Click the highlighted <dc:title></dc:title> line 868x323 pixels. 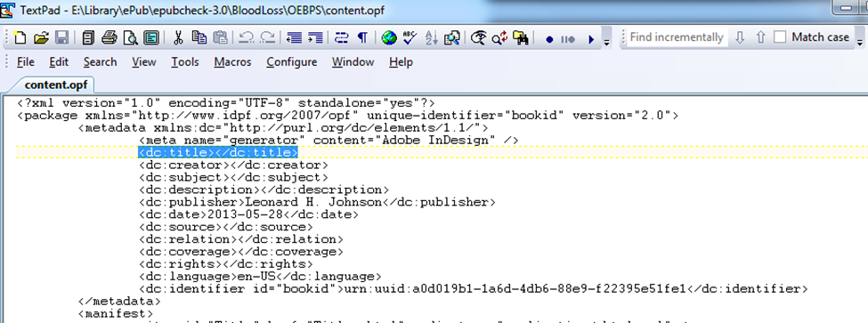tap(218, 152)
